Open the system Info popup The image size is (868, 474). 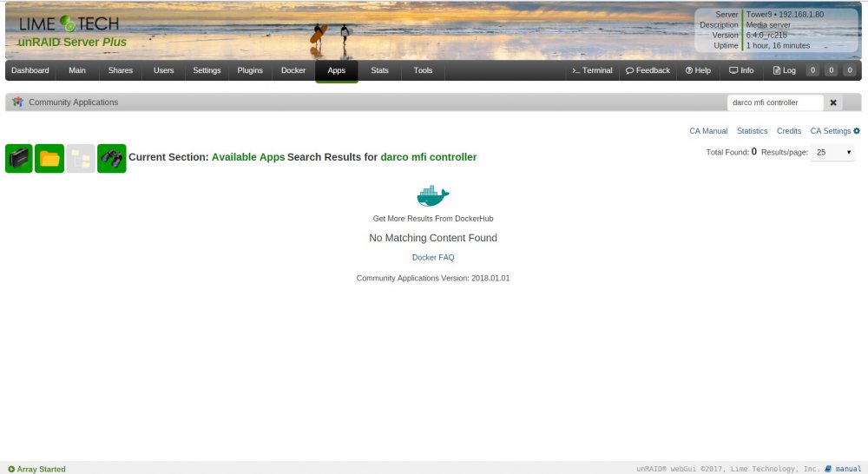click(741, 70)
